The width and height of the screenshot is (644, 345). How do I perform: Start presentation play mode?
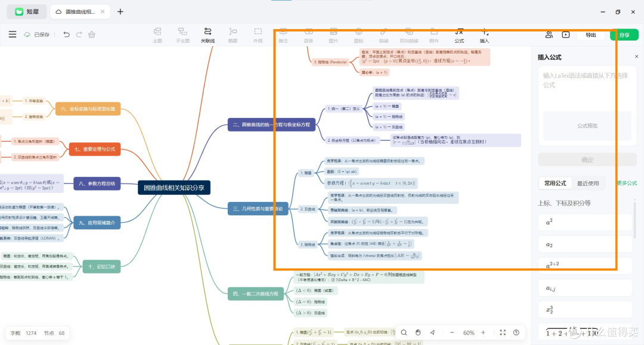click(x=566, y=35)
